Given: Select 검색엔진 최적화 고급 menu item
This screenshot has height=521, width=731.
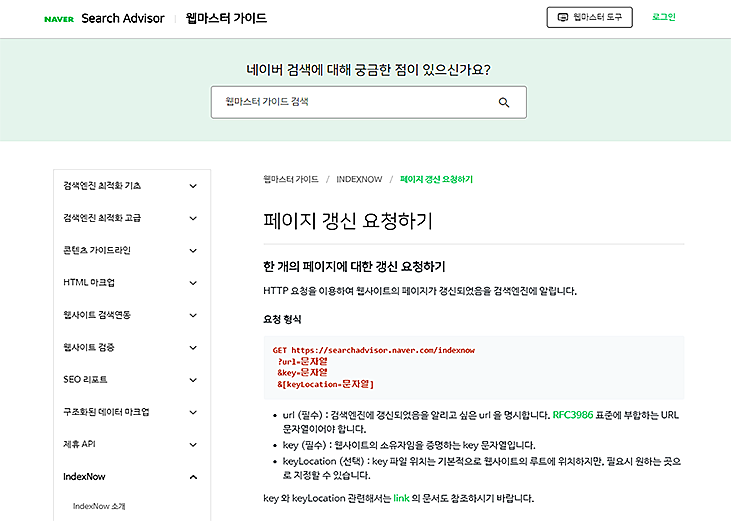Looking at the screenshot, I should [102, 218].
